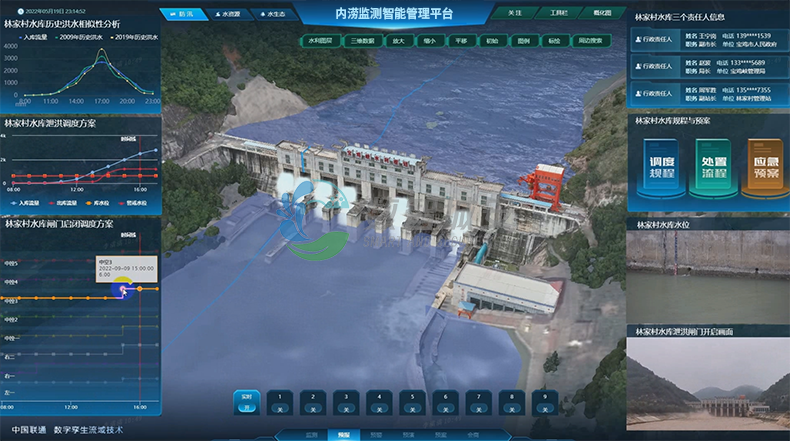This screenshot has width=790, height=441.
Task: Click the 周边搜索 button
Action: (x=588, y=42)
